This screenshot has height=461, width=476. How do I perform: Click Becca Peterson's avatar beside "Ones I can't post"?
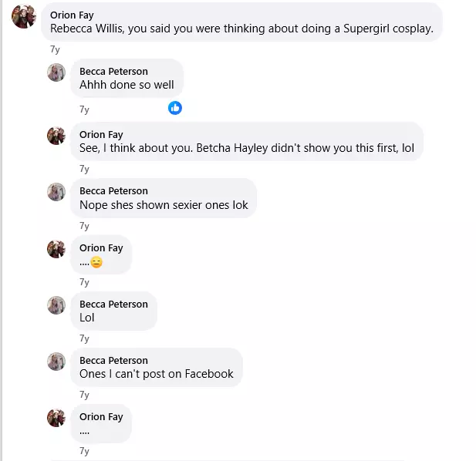pos(56,362)
